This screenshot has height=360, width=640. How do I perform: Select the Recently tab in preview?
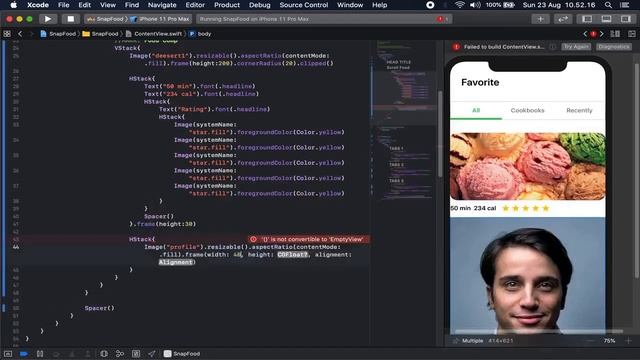point(579,110)
